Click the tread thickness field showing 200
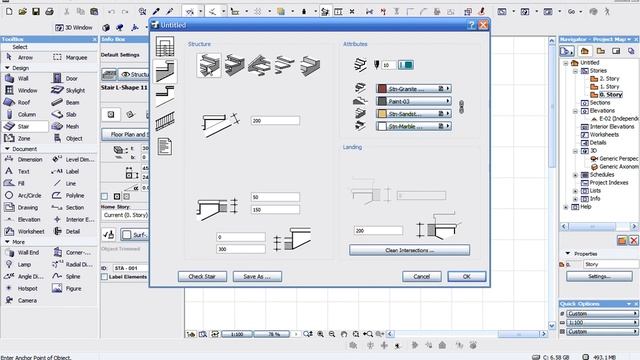Image resolution: width=640 pixels, height=360 pixels. [275, 121]
